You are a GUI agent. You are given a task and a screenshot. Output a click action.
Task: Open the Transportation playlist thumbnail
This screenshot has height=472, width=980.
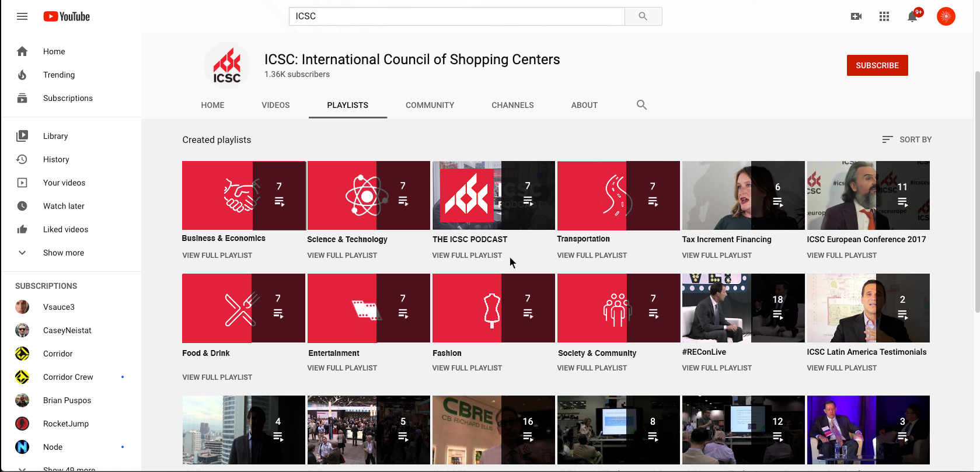pos(619,195)
